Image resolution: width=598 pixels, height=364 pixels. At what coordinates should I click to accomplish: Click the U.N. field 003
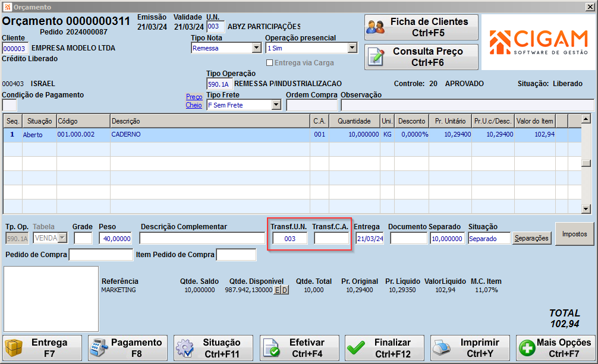(215, 26)
